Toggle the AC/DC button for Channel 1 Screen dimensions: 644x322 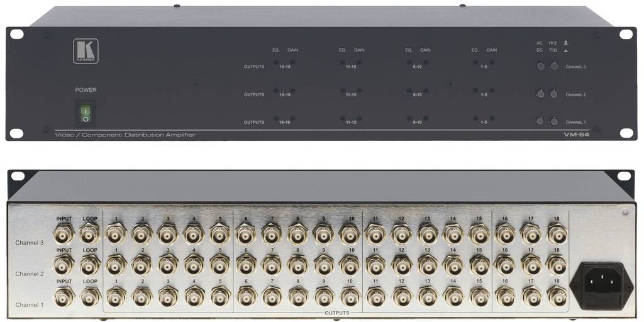540,121
